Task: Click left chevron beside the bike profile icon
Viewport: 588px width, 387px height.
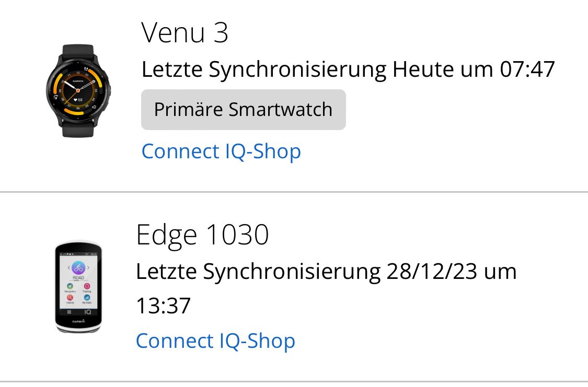Action: [67, 268]
